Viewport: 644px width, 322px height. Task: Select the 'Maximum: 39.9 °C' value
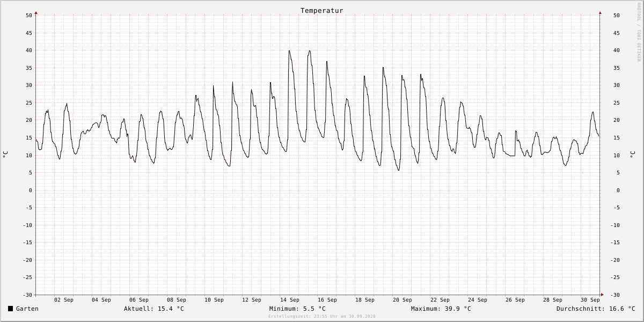coord(441,309)
